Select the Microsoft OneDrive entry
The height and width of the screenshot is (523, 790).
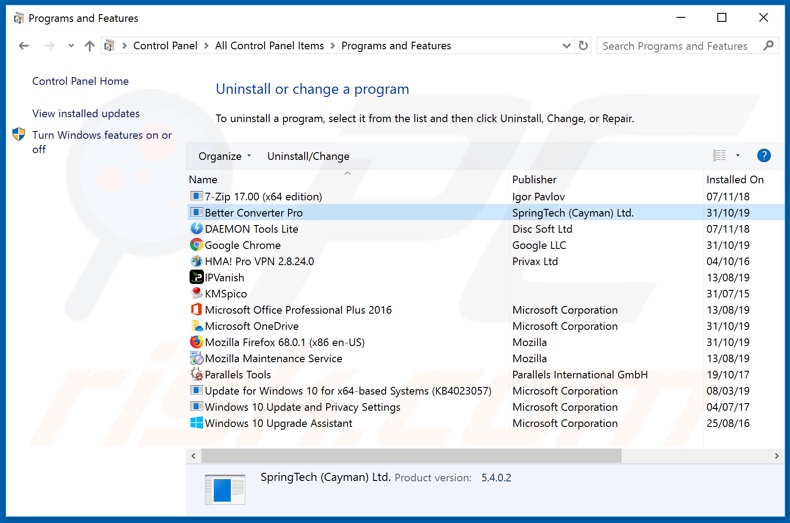click(485, 326)
